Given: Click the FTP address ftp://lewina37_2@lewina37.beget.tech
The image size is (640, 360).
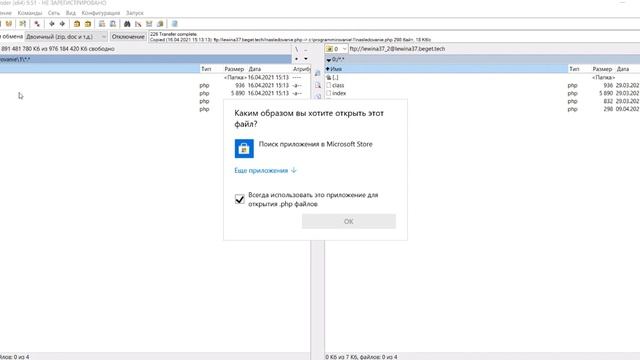Looking at the screenshot, I should (397, 49).
